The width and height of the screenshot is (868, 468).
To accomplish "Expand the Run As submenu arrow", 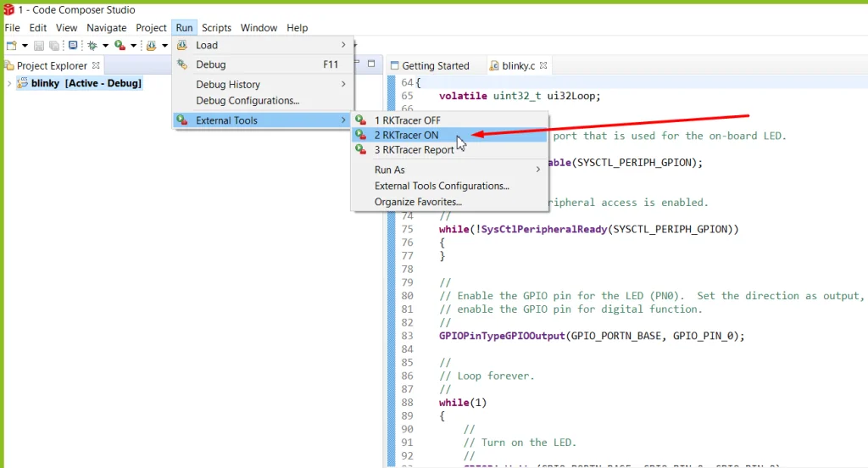I will click(537, 170).
